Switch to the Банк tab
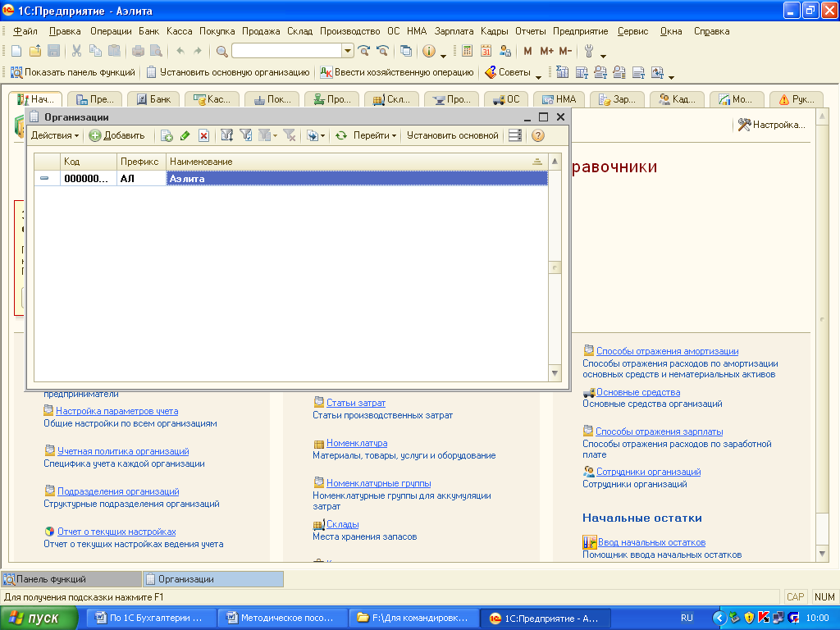 (x=153, y=99)
